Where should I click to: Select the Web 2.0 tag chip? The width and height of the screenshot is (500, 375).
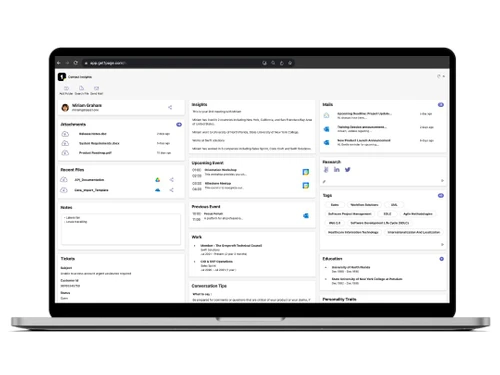click(334, 223)
